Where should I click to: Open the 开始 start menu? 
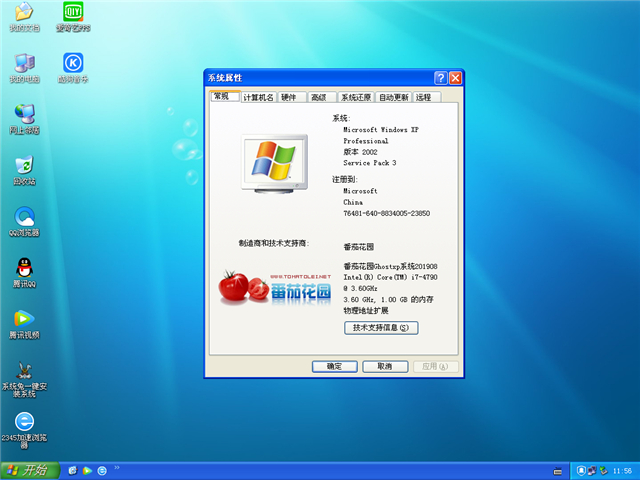29,471
